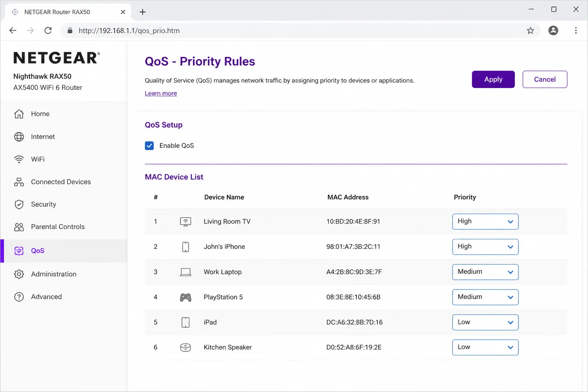
Task: Click the Cancel button
Action: point(545,79)
